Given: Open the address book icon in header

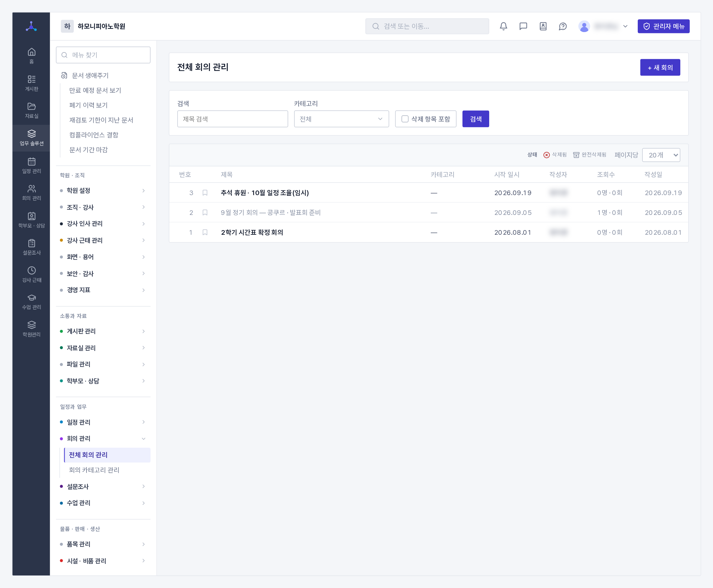Looking at the screenshot, I should pos(543,26).
